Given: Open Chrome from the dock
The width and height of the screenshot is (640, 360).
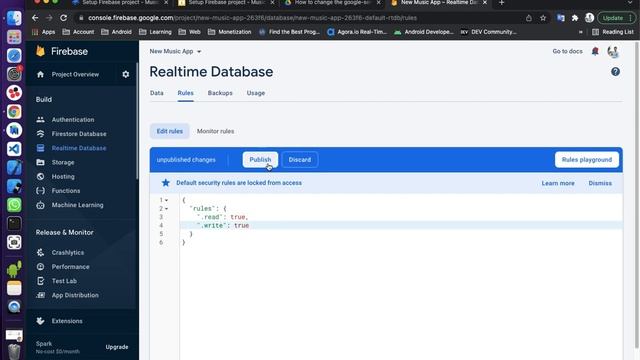Looking at the screenshot, I should [x=14, y=111].
